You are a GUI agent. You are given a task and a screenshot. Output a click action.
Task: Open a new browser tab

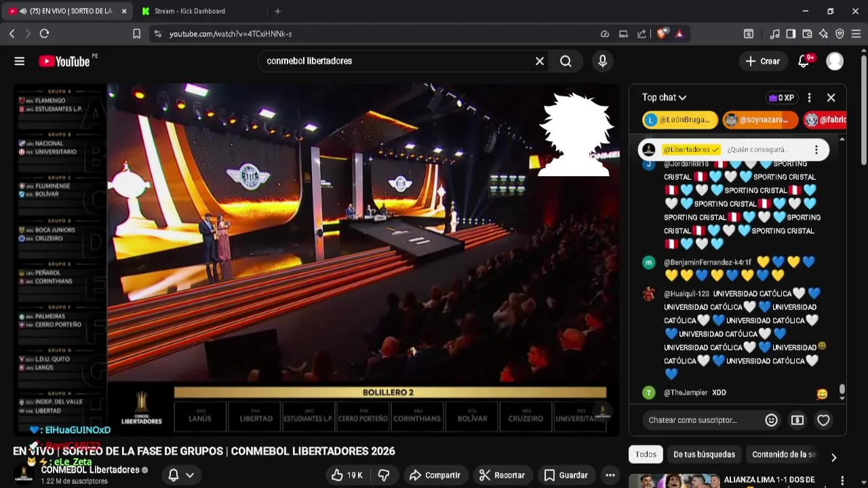[277, 11]
